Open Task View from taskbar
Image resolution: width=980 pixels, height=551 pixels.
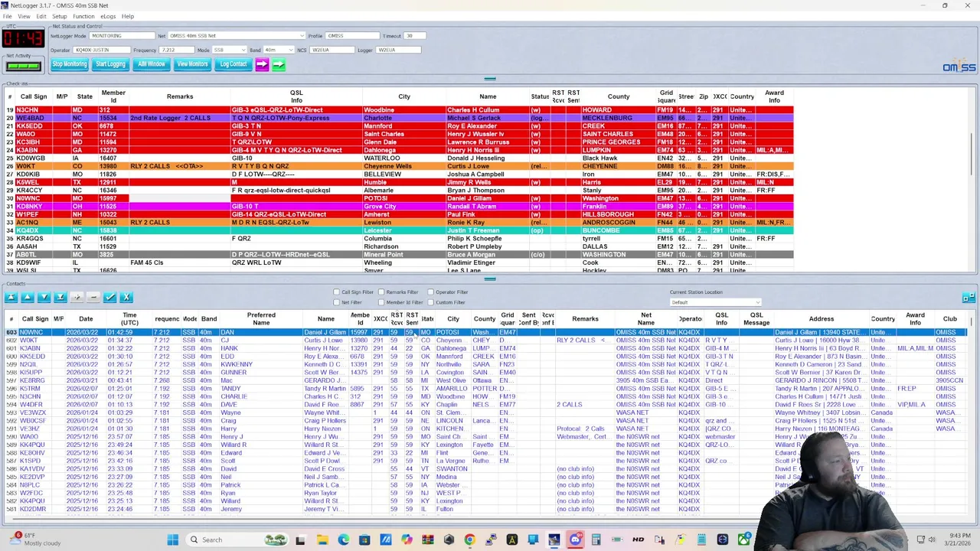point(300,540)
